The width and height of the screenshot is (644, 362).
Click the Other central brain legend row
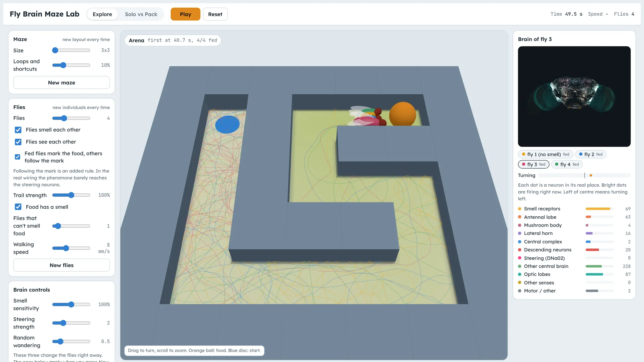click(574, 266)
